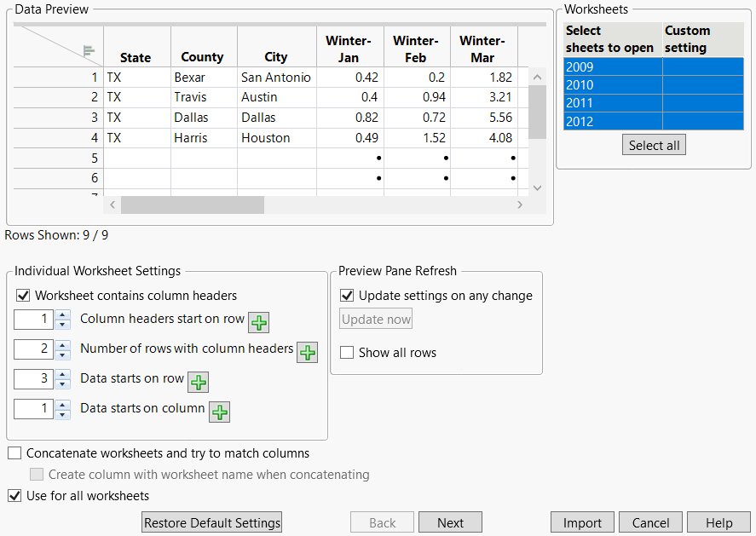Screen dimensions: 756x536
Task: Click the Next button
Action: (450, 522)
